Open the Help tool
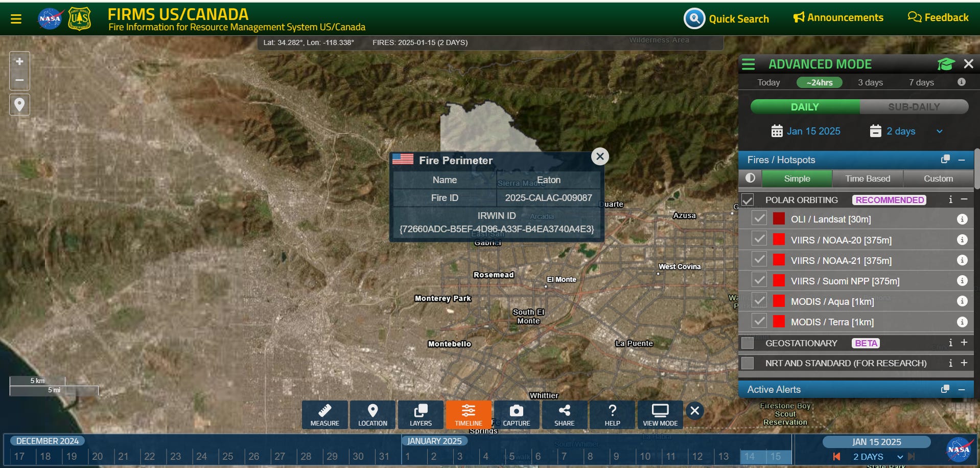 [612, 415]
